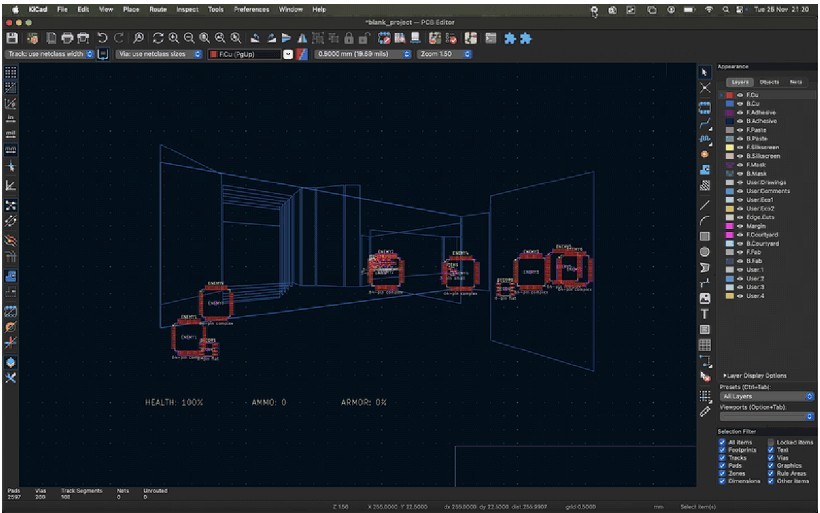Switch to the Objects tab
Image resolution: width=820 pixels, height=513 pixels.
pyautogui.click(x=769, y=82)
